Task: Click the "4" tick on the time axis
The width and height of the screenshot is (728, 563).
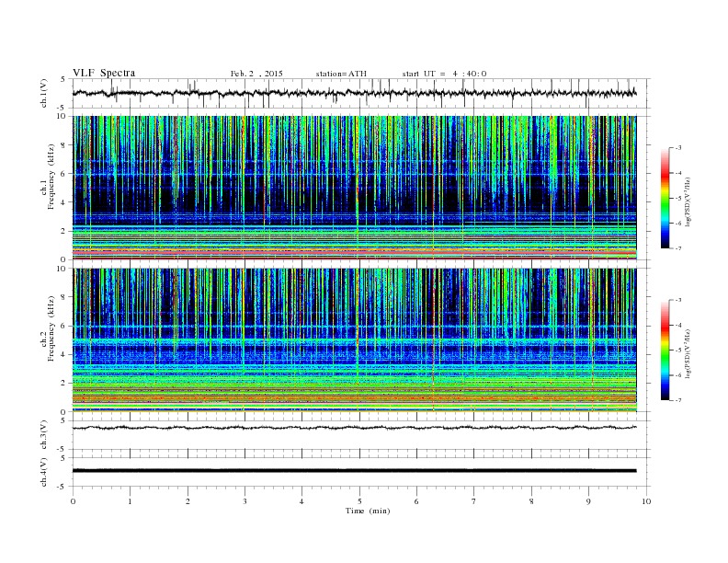Action: pyautogui.click(x=301, y=501)
